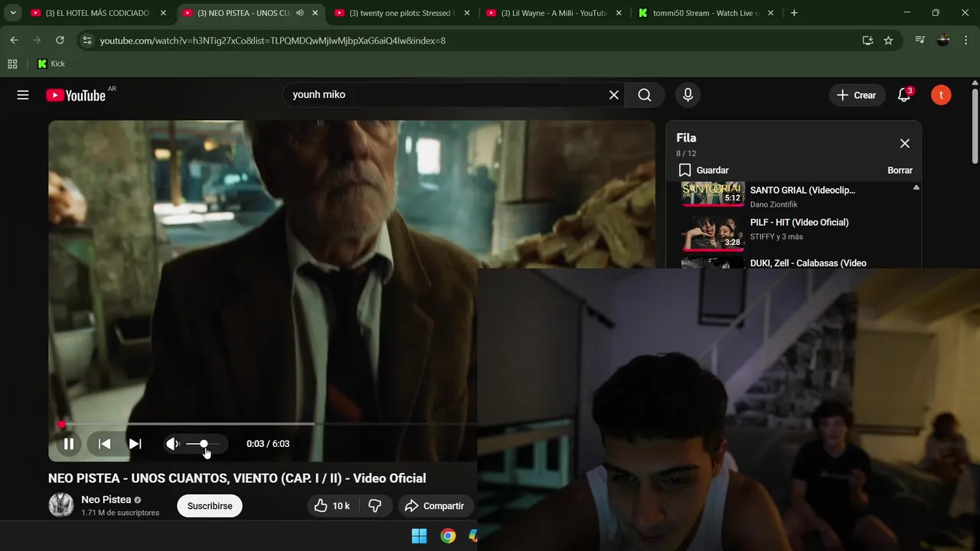Skip to the next video in queue
The image size is (980, 551).
(x=135, y=444)
